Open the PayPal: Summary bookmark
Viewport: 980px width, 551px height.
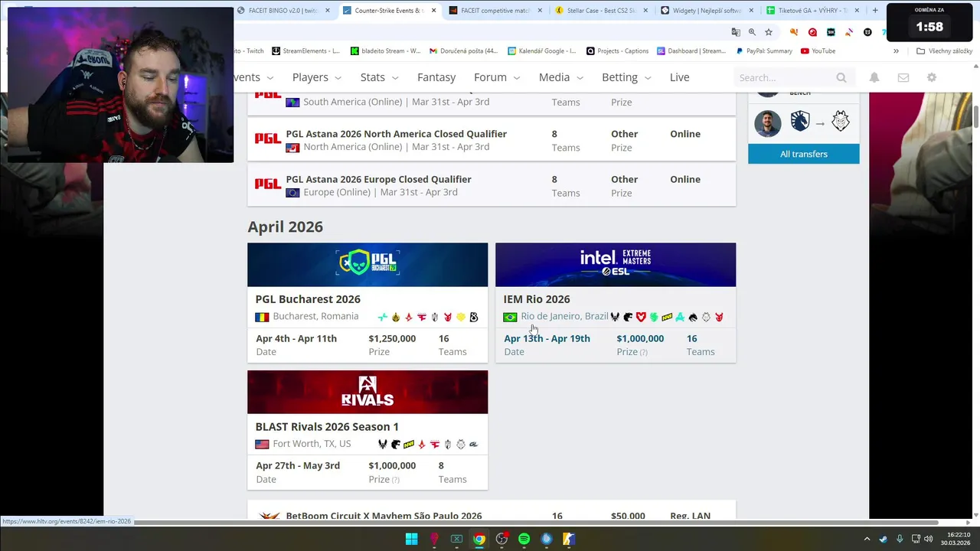pyautogui.click(x=764, y=51)
